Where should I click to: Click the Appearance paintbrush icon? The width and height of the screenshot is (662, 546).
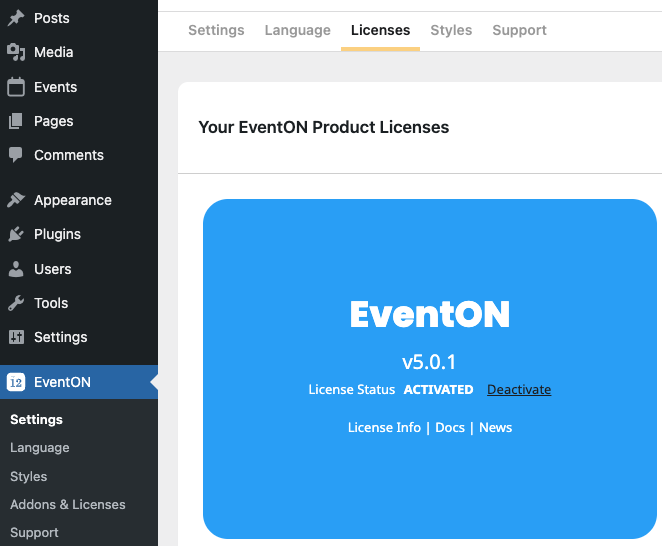pos(16,200)
